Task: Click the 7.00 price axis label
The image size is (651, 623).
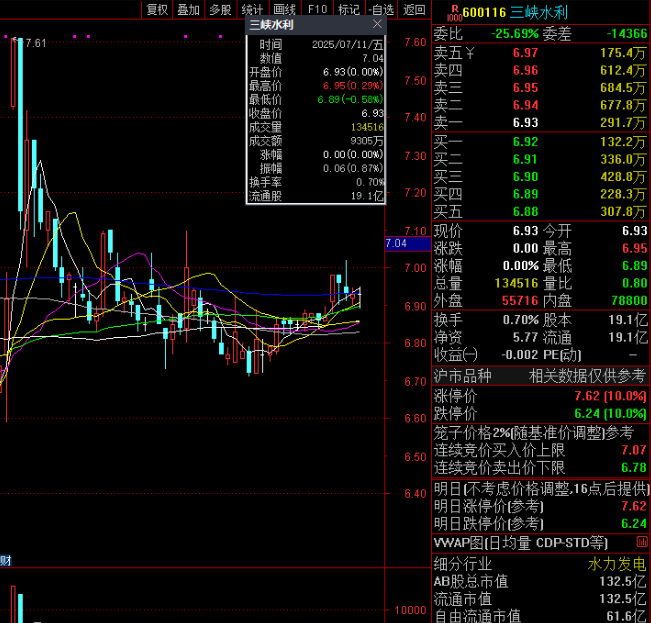Action: [x=415, y=268]
